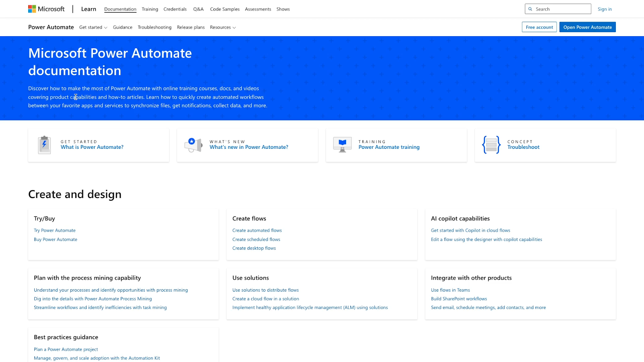Click Try Power Automate link
The width and height of the screenshot is (644, 362).
55,230
